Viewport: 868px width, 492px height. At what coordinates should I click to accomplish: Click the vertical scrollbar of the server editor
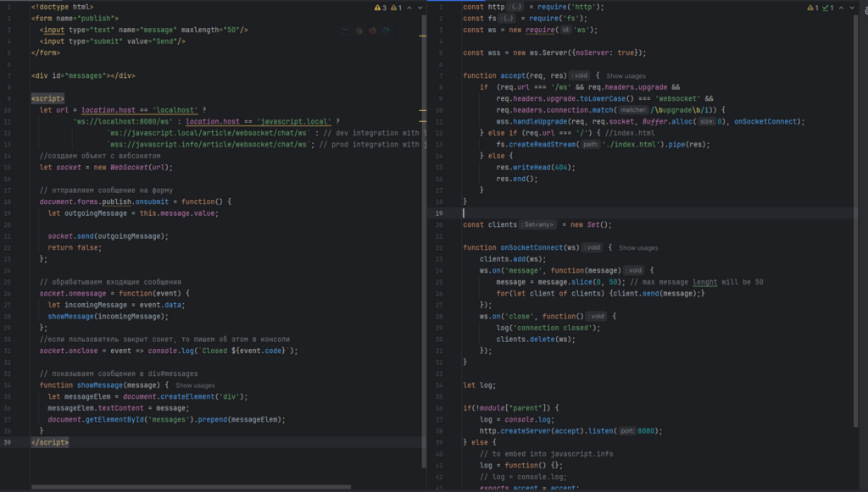click(855, 221)
